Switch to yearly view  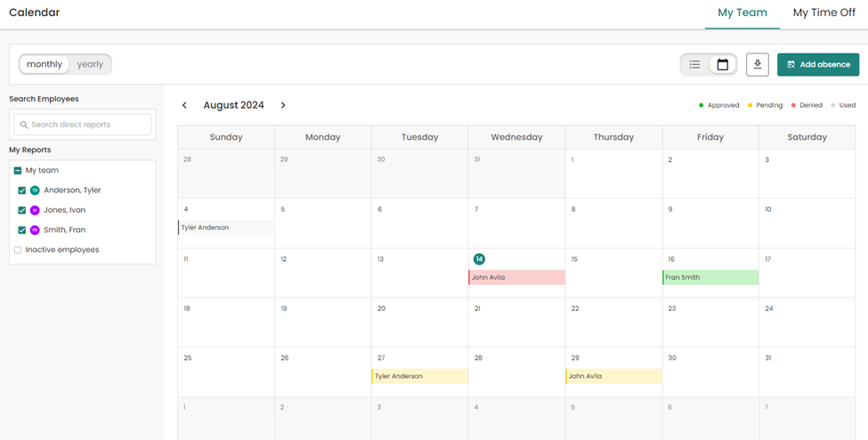90,64
